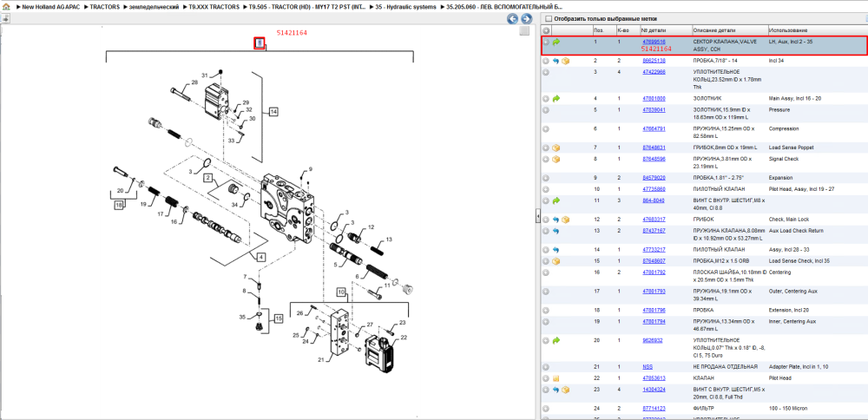Click callout 22 near the solenoid valve
The height and width of the screenshot is (420, 868).
404,338
